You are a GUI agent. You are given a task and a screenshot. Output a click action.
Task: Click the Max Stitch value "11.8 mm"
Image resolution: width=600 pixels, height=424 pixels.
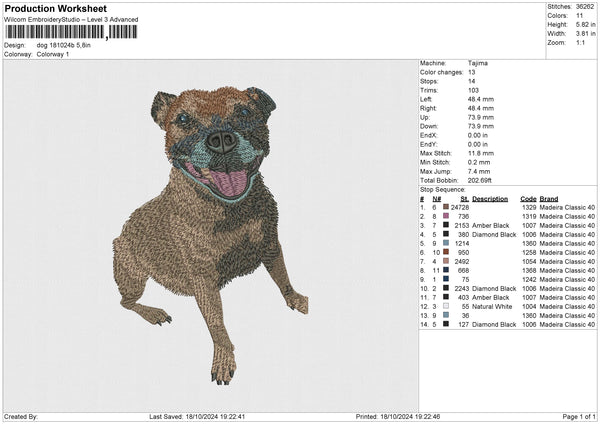coord(481,153)
